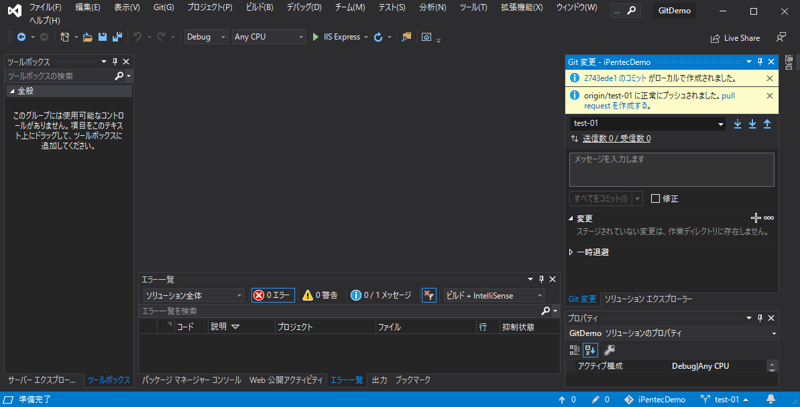
Task: Pin the Error List panel
Action: (541, 279)
